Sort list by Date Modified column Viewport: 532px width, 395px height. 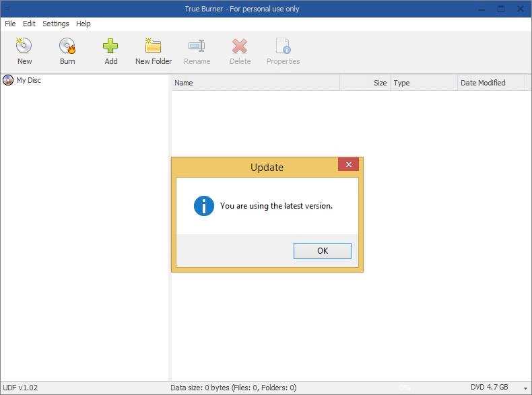[491, 83]
